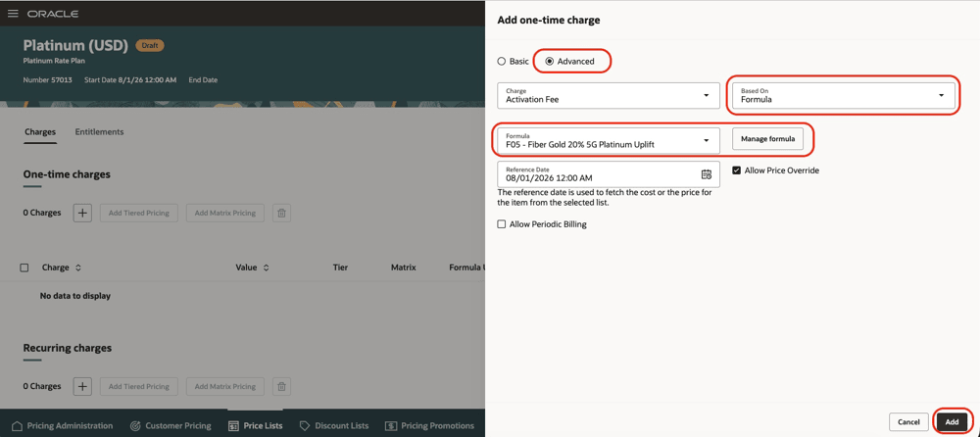Switch to the Entitlements tab
This screenshot has height=437, width=980.
pos(99,132)
